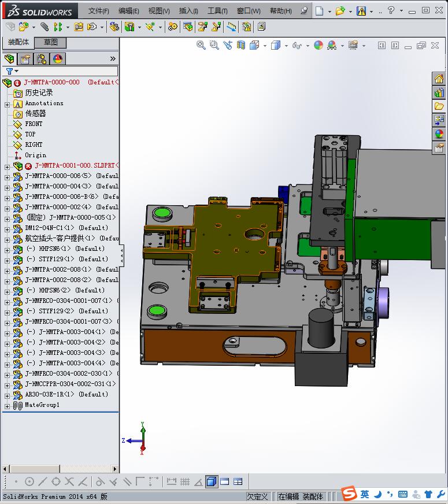Click the Mate paperclip icon
448x504 pixels.
(45, 27)
